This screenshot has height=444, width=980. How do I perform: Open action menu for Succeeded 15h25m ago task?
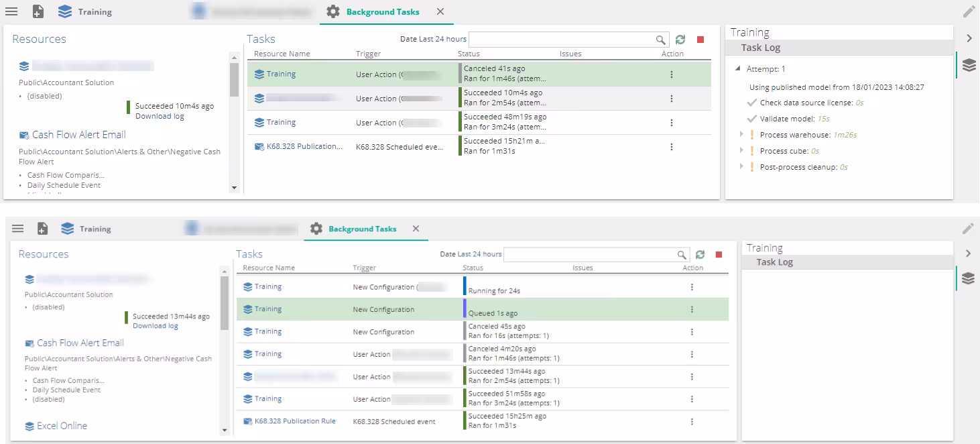point(692,421)
